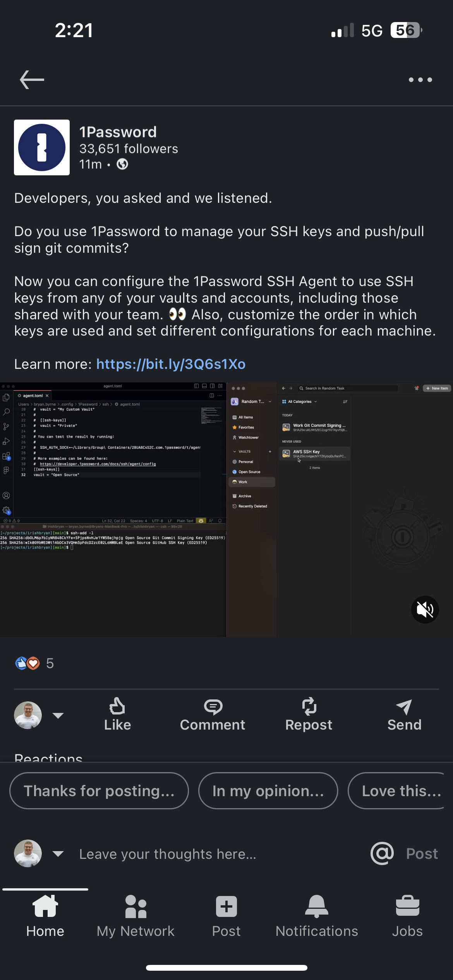453x980 pixels.
Task: Toggle video sound with mute icon
Action: click(425, 610)
